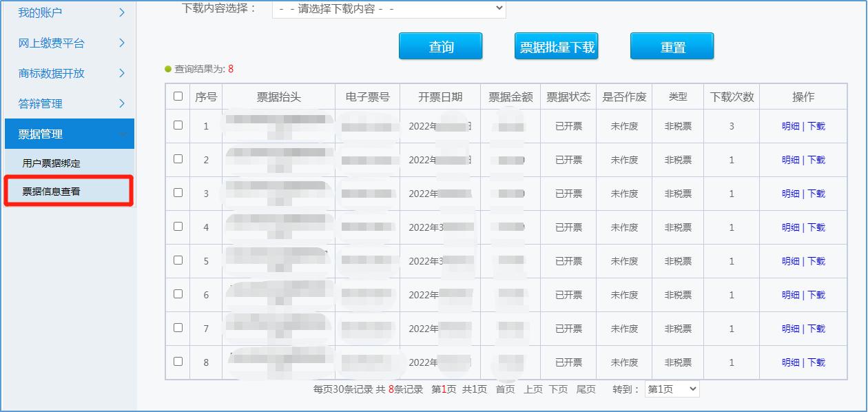Collapse the 票据管理 sidebar section

(x=65, y=134)
